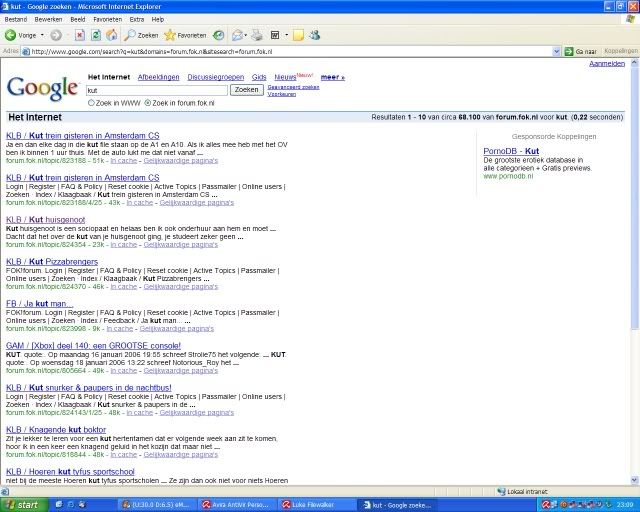
Task: Open result KLB / Kut huisgenoot
Action: click(46, 220)
